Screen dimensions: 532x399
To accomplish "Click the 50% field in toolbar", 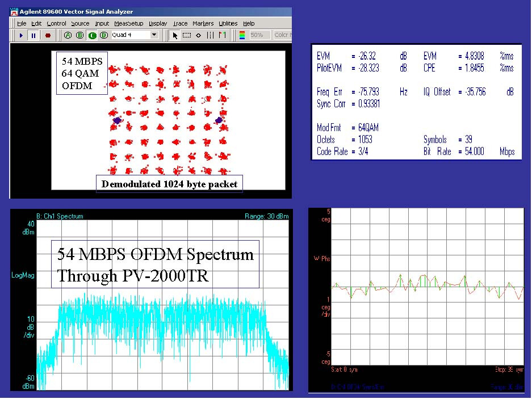I will point(259,35).
